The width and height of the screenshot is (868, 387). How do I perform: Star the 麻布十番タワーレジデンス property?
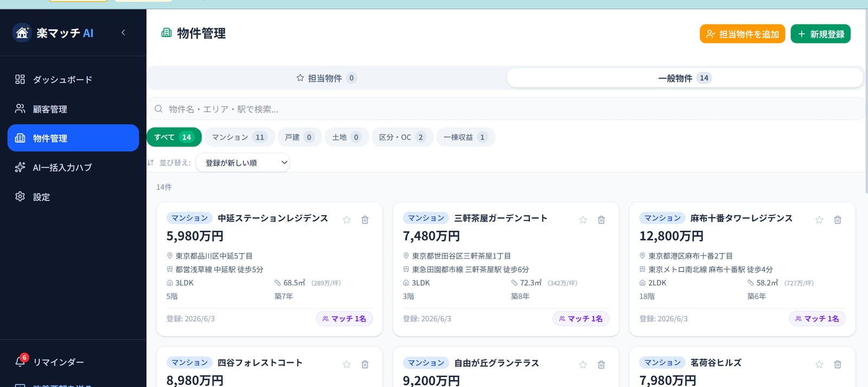click(819, 219)
